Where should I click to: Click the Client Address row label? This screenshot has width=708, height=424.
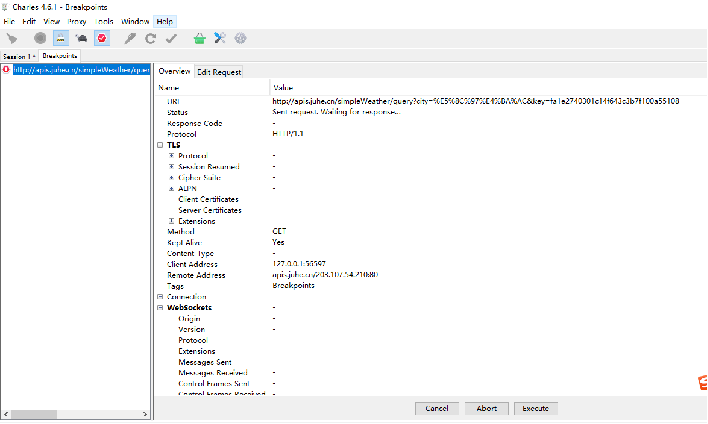[192, 264]
